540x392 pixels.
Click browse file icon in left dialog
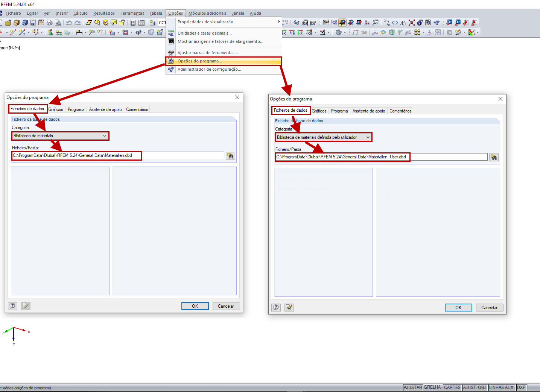click(x=230, y=156)
